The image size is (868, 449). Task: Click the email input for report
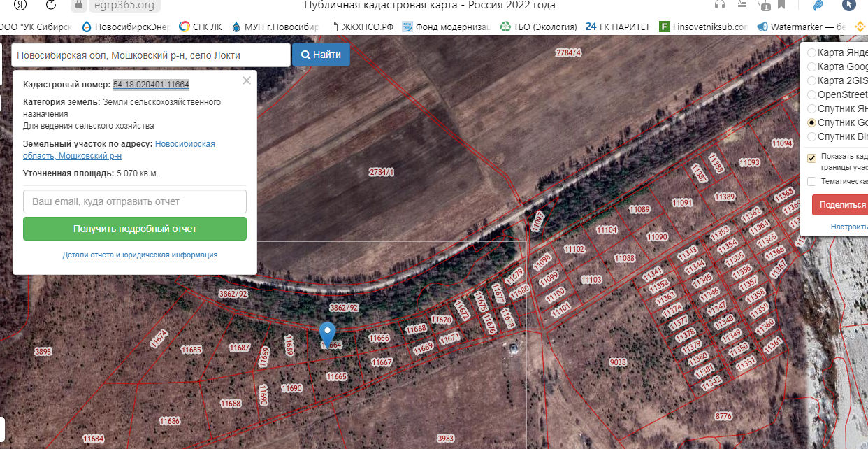(135, 201)
